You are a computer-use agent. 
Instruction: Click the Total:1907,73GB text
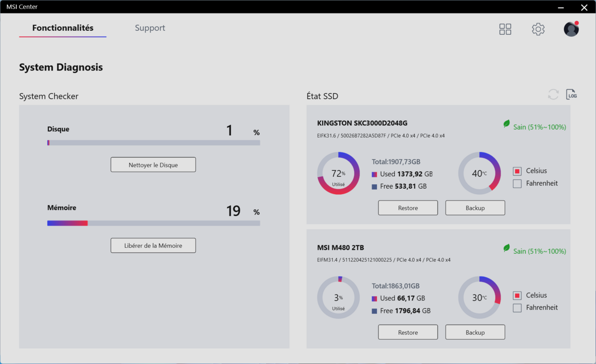[396, 162]
